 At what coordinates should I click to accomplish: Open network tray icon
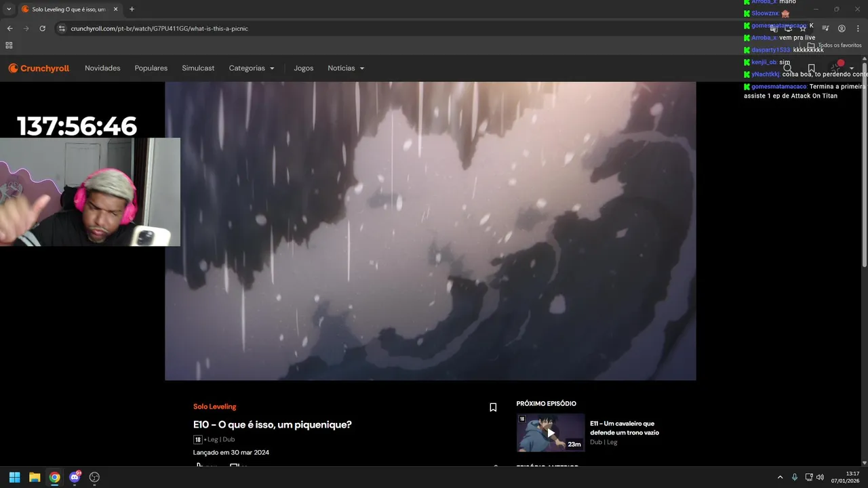[809, 477]
